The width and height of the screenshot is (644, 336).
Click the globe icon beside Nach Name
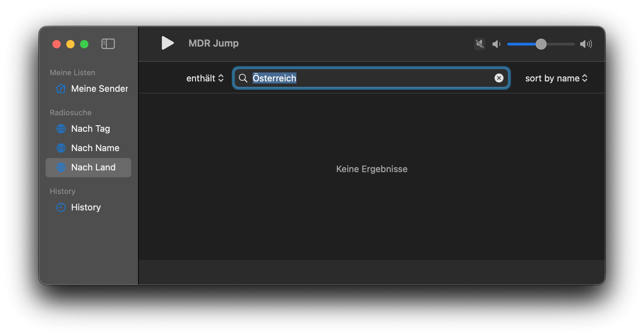pyautogui.click(x=61, y=148)
